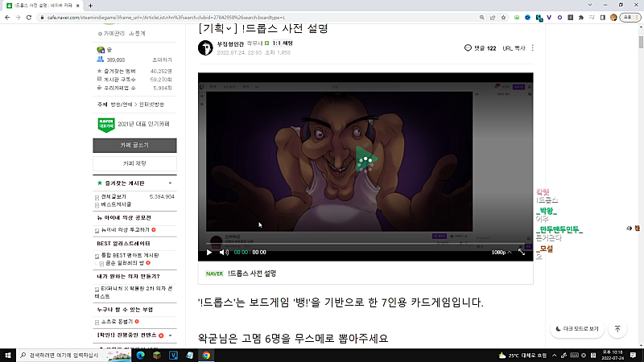The image size is (644, 362).
Task: Copy the article URL via URL 복사
Action: (x=514, y=48)
